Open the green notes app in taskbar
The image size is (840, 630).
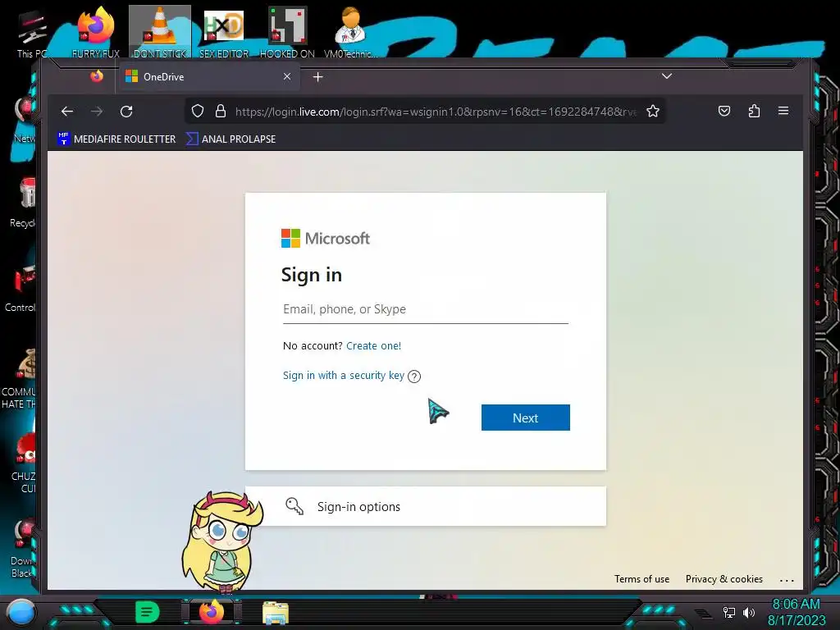click(x=148, y=612)
